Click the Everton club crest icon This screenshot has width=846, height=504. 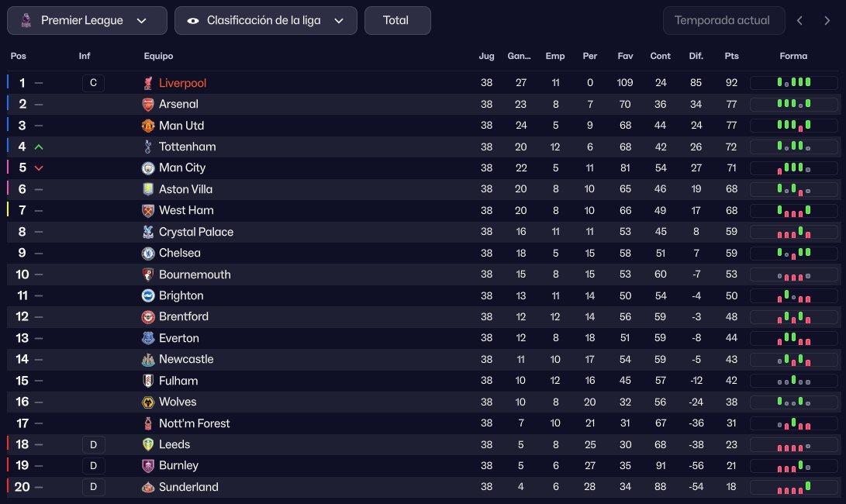(148, 338)
